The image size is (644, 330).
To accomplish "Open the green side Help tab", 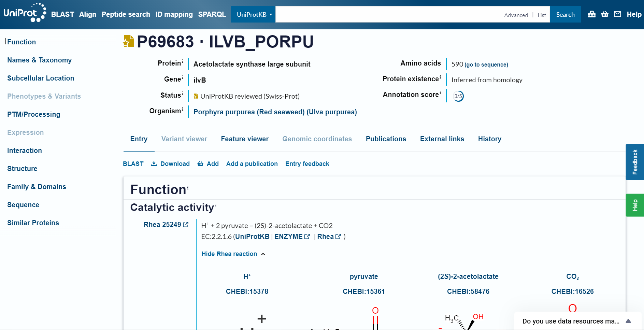I will pyautogui.click(x=635, y=205).
